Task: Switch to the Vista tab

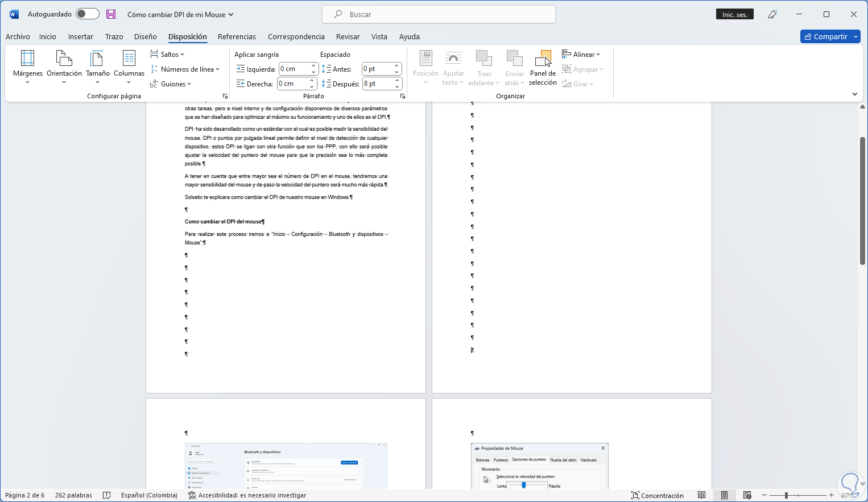Action: pos(379,36)
